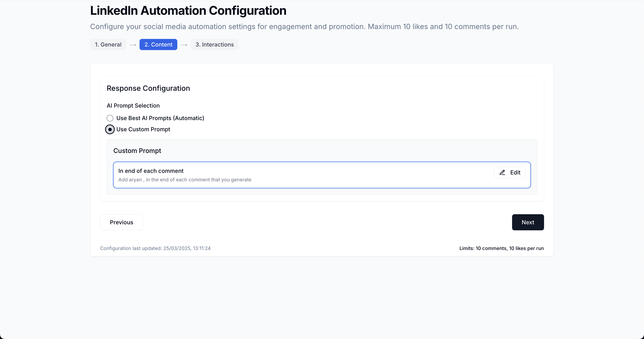
Task: Click the Next button
Action: [x=528, y=222]
